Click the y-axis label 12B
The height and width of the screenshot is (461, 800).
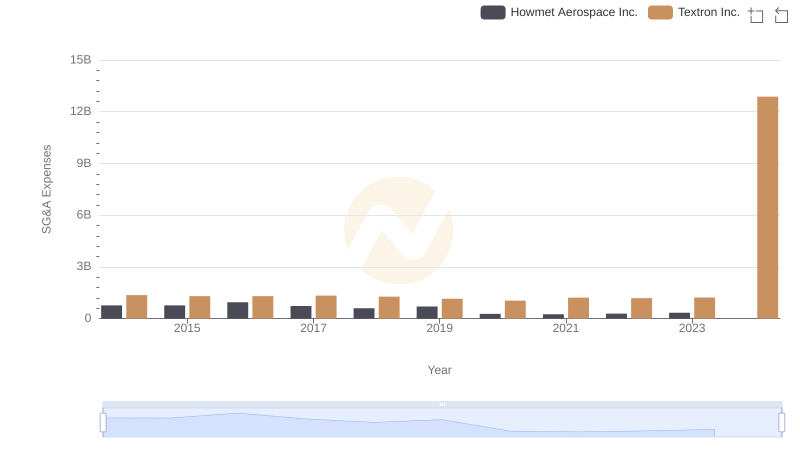point(81,112)
